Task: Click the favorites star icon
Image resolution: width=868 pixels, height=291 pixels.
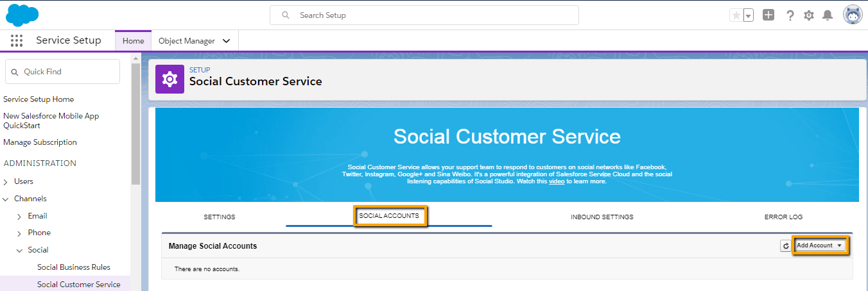Action: (736, 15)
